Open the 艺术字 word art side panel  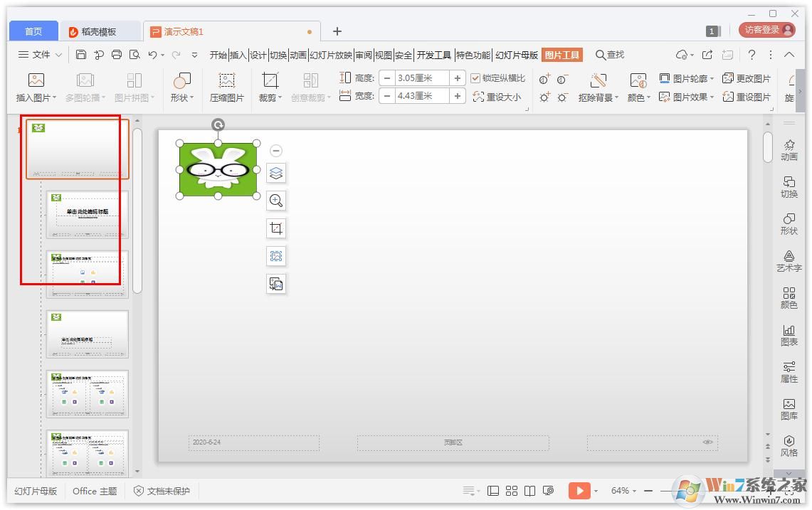coord(789,262)
